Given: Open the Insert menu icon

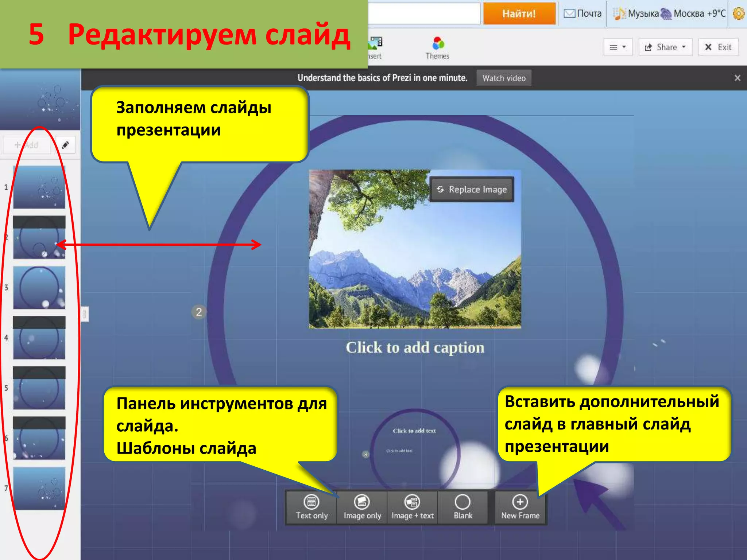Looking at the screenshot, I should pos(375,48).
